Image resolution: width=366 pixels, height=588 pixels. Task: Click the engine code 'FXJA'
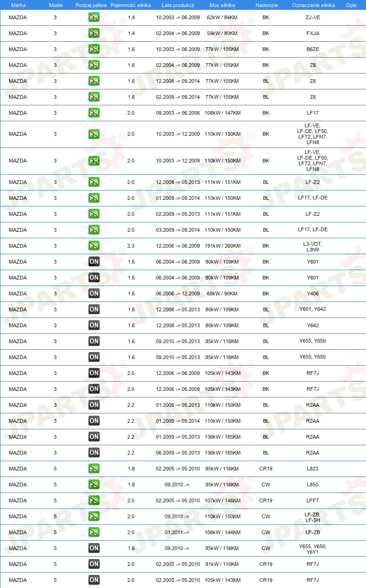[313, 34]
